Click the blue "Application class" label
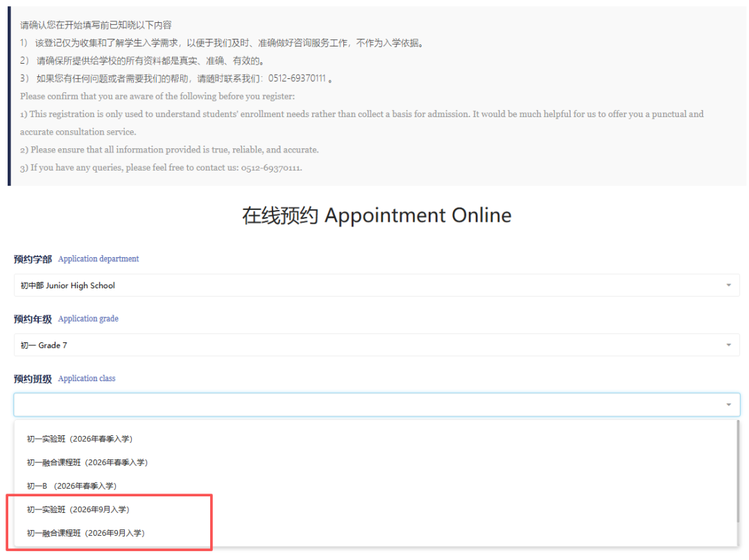This screenshot has width=749, height=560. (87, 378)
